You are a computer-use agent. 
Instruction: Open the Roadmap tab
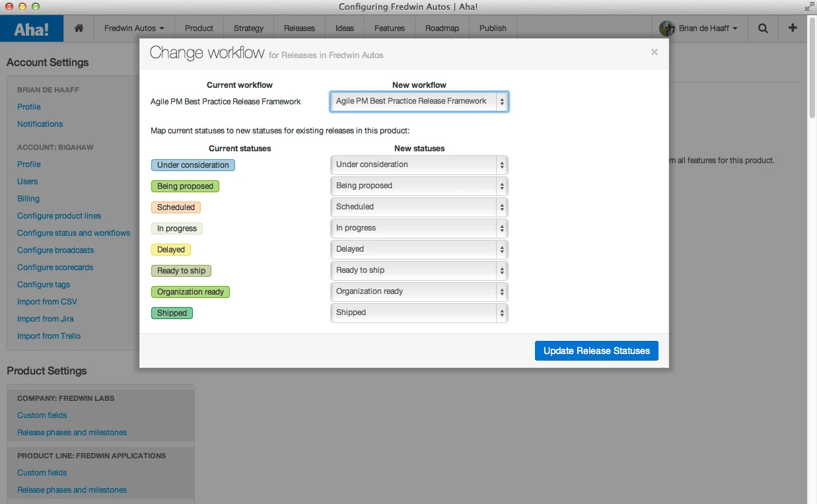[x=442, y=28]
